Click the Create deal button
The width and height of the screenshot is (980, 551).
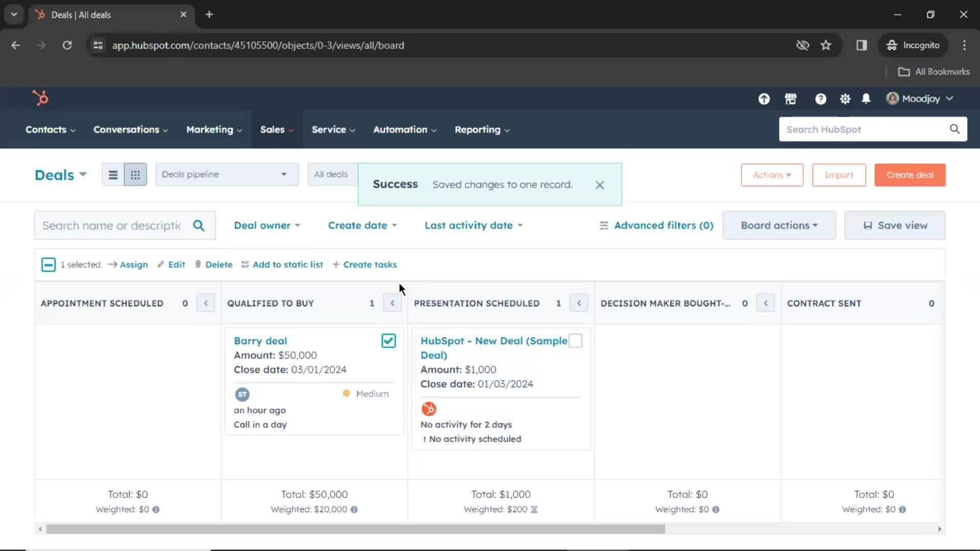click(910, 174)
